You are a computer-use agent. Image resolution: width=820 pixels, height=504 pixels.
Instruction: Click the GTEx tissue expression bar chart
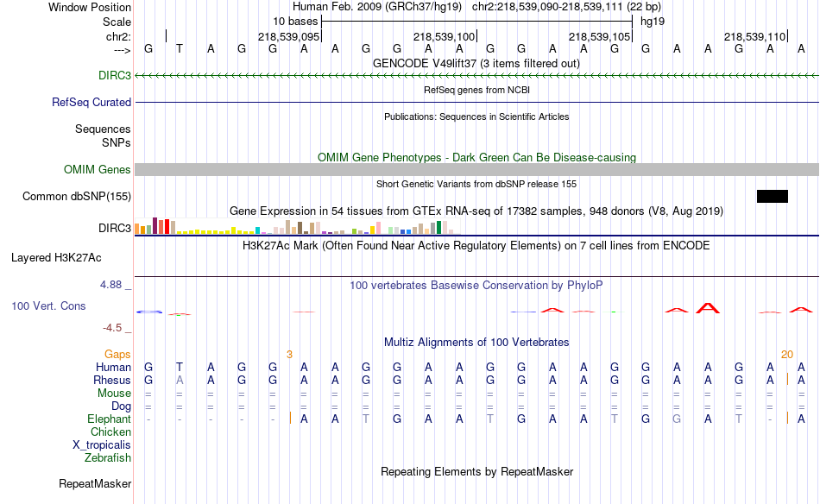coord(298,226)
